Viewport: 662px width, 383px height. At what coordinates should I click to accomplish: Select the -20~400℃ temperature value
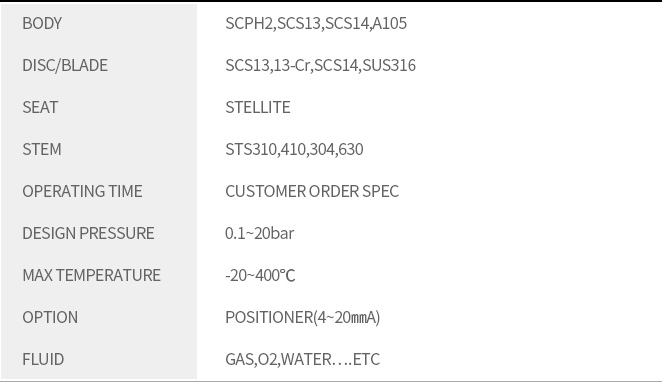[260, 275]
